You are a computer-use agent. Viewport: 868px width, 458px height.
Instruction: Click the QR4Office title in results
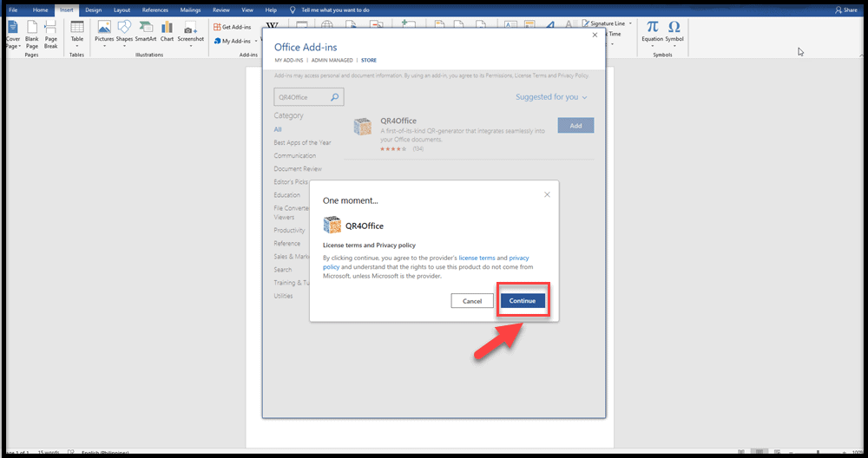(x=398, y=121)
